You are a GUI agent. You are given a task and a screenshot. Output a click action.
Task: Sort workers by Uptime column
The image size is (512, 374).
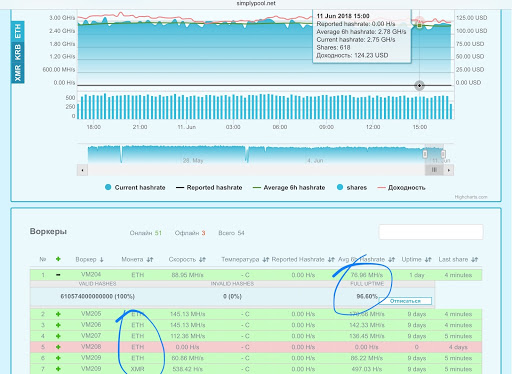pos(416,259)
